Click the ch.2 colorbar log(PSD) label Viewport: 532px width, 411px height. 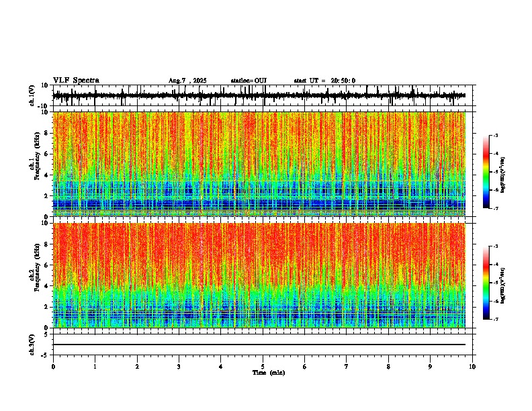[503, 285]
